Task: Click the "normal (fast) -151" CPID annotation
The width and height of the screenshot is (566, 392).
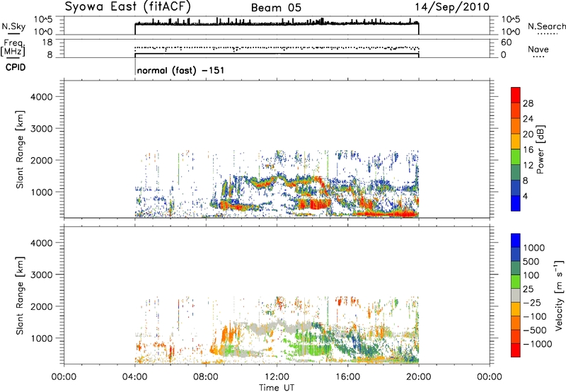Action: tap(180, 70)
